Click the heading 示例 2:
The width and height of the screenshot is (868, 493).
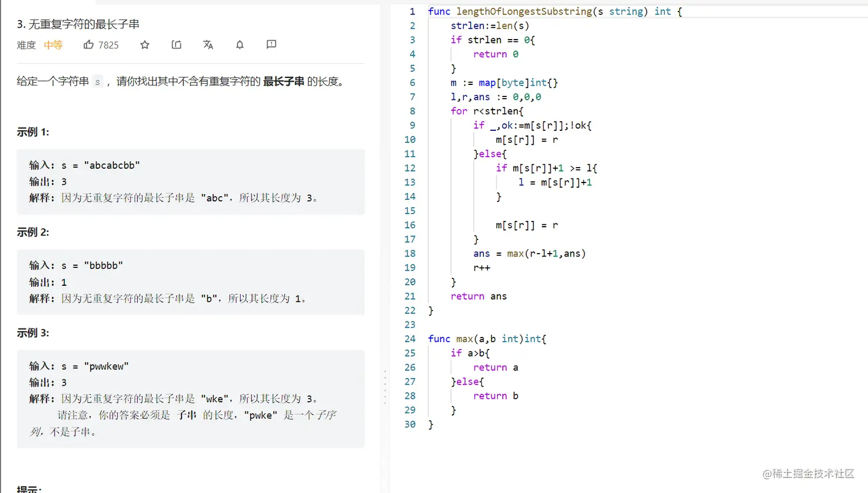coord(33,232)
